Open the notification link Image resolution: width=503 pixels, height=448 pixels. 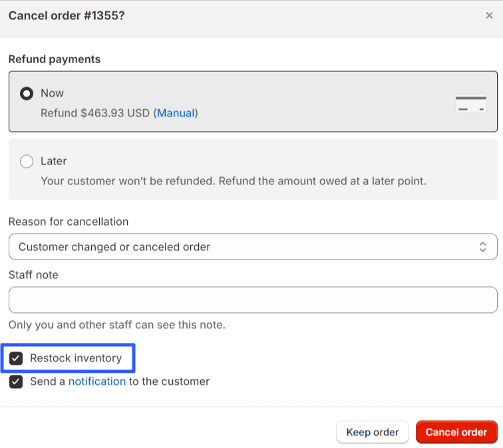(97, 381)
